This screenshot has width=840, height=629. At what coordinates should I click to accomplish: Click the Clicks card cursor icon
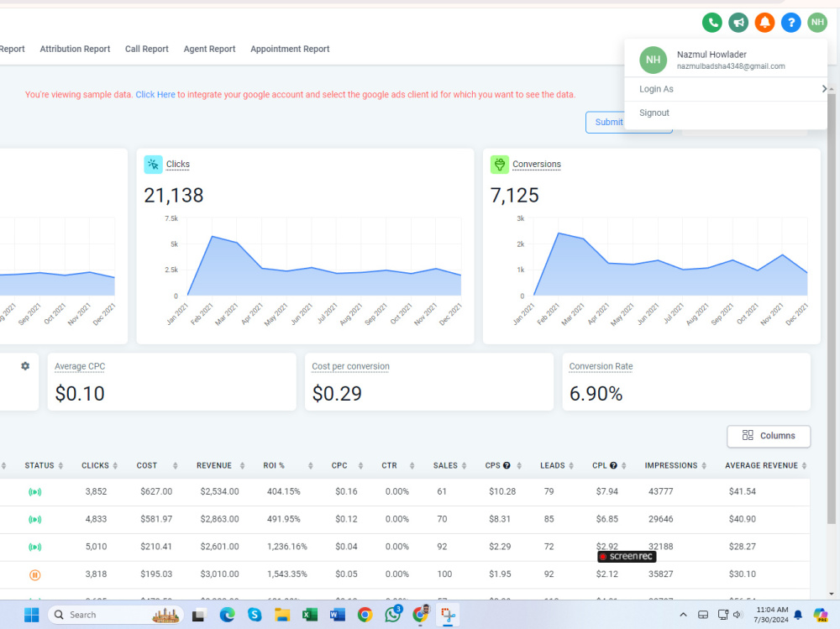click(x=153, y=165)
